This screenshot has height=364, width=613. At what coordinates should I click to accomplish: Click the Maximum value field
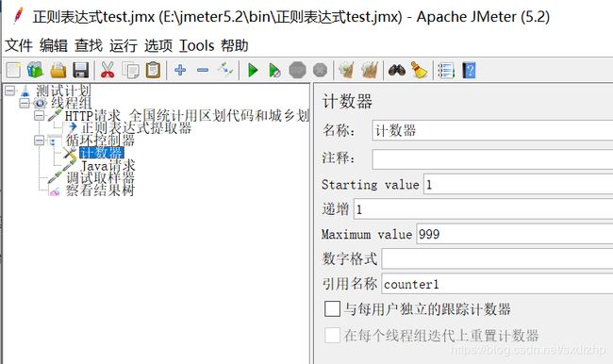pyautogui.click(x=515, y=234)
